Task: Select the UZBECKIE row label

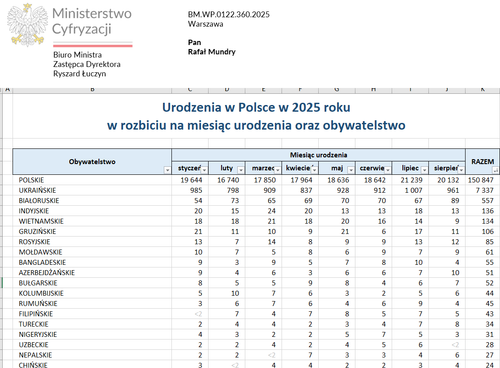Action: (33, 345)
